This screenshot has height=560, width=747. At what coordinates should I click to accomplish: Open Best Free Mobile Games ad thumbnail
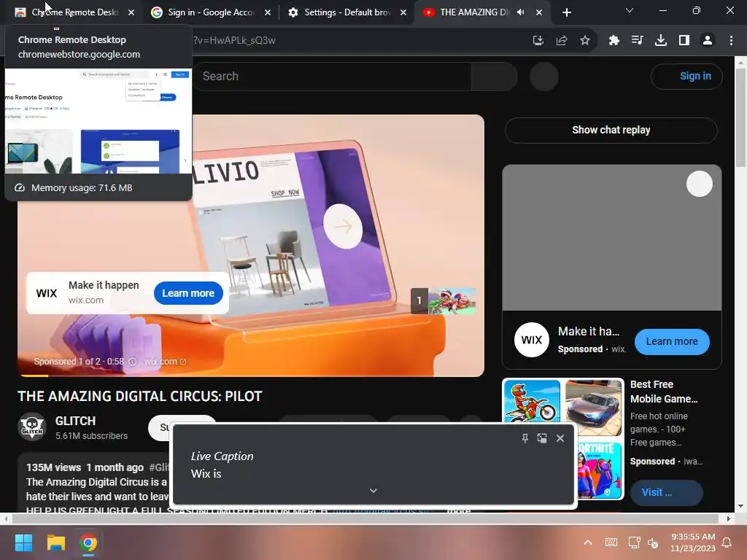coord(563,438)
